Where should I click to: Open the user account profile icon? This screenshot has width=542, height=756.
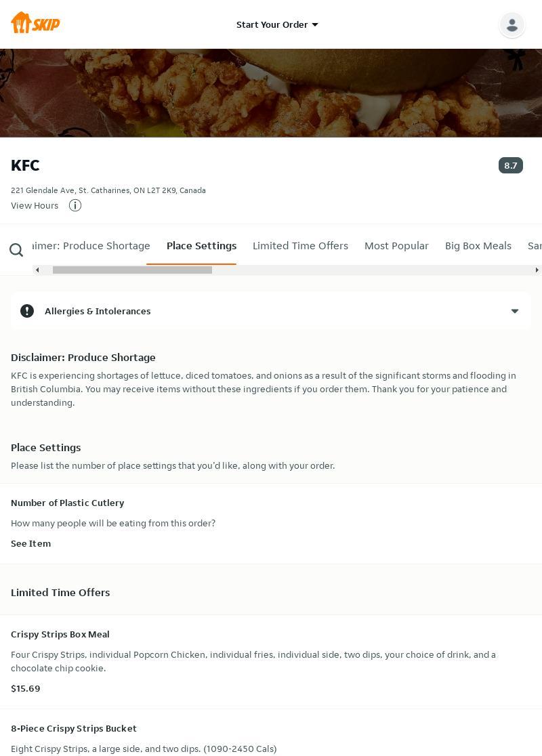tap(512, 25)
